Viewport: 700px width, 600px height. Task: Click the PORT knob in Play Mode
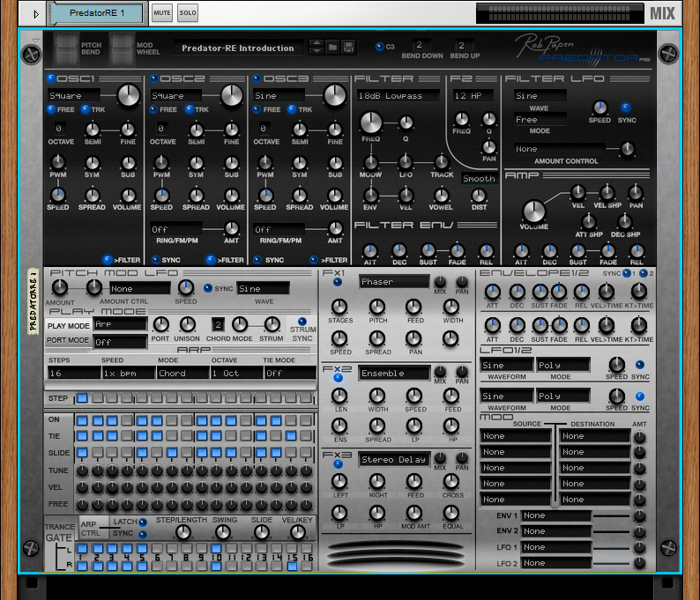click(160, 324)
